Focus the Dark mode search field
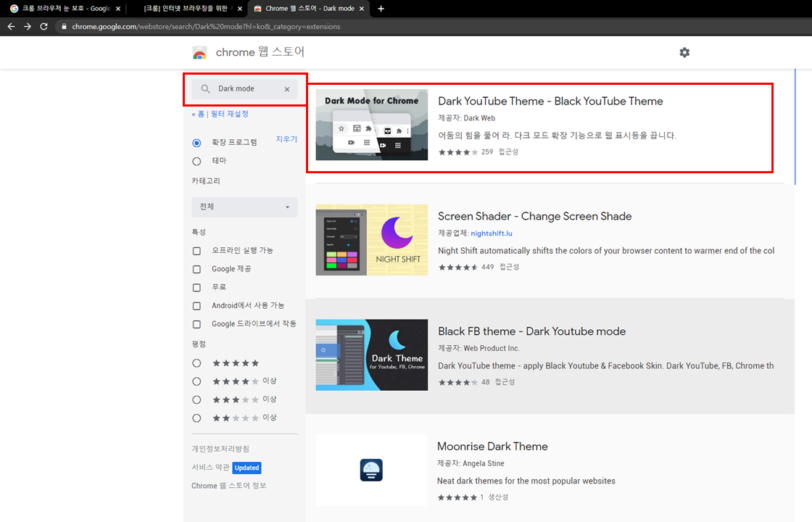Image resolution: width=812 pixels, height=522 pixels. tap(244, 89)
